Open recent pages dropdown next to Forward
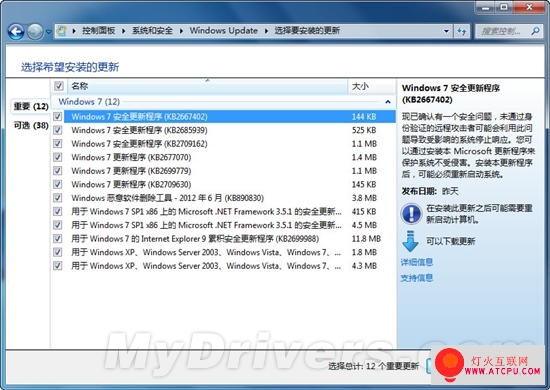The width and height of the screenshot is (550, 390). [x=49, y=32]
